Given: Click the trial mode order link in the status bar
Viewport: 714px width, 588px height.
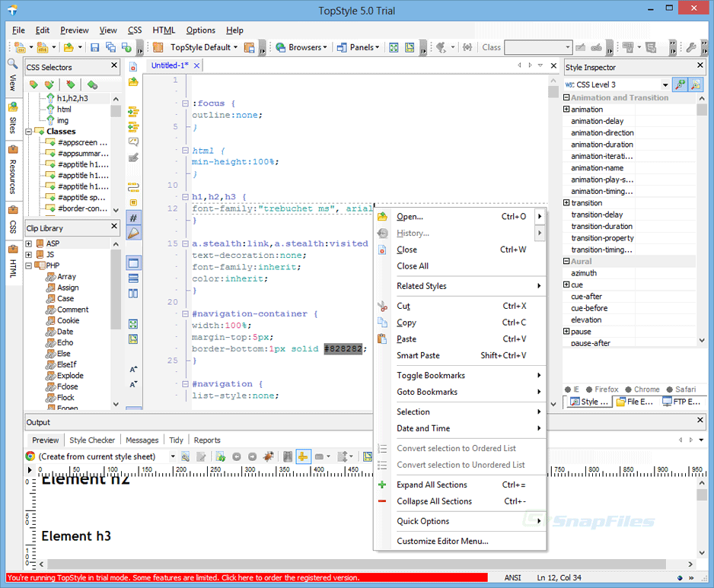Looking at the screenshot, I should (x=247, y=577).
